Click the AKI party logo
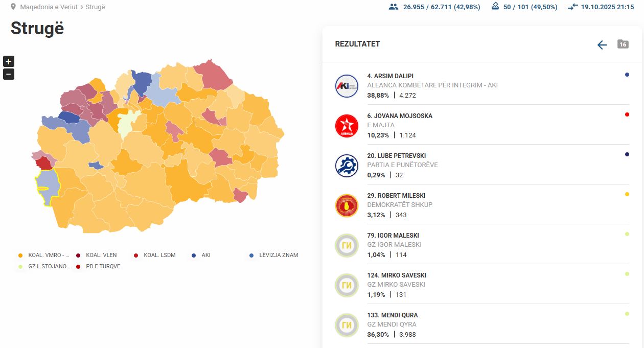The height and width of the screenshot is (348, 644). (x=347, y=86)
